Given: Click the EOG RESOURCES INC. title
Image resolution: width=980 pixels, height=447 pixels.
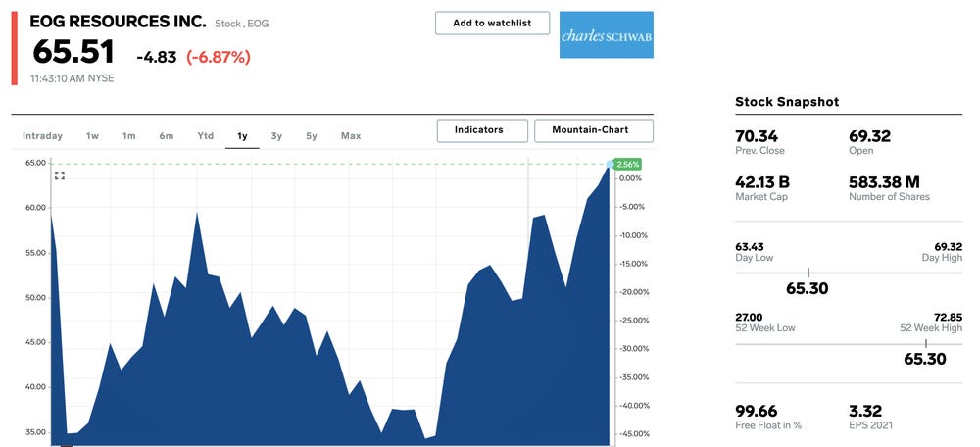Looking at the screenshot, I should tap(118, 22).
